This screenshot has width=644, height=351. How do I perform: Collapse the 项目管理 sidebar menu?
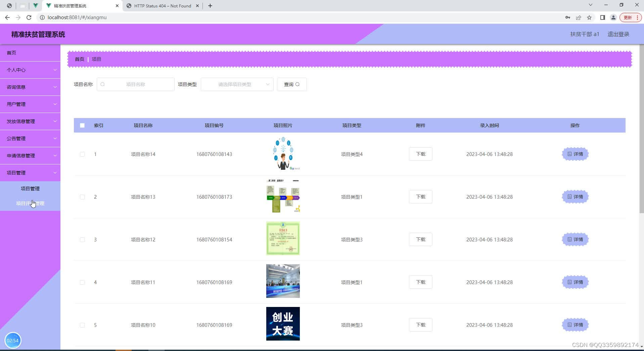pos(30,173)
